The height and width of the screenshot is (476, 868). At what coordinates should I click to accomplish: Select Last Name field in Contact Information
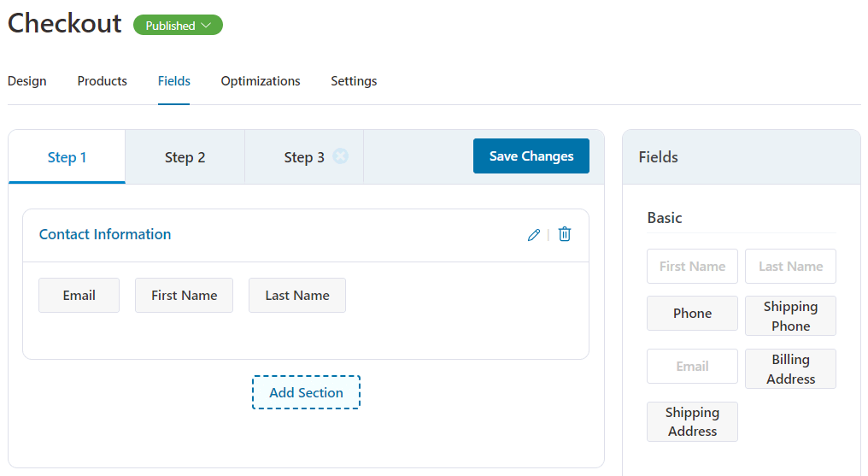click(x=297, y=296)
